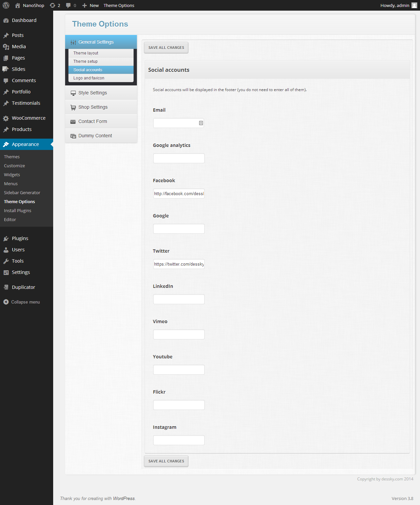The width and height of the screenshot is (420, 505).
Task: Click the admin user avatar
Action: (x=414, y=5)
